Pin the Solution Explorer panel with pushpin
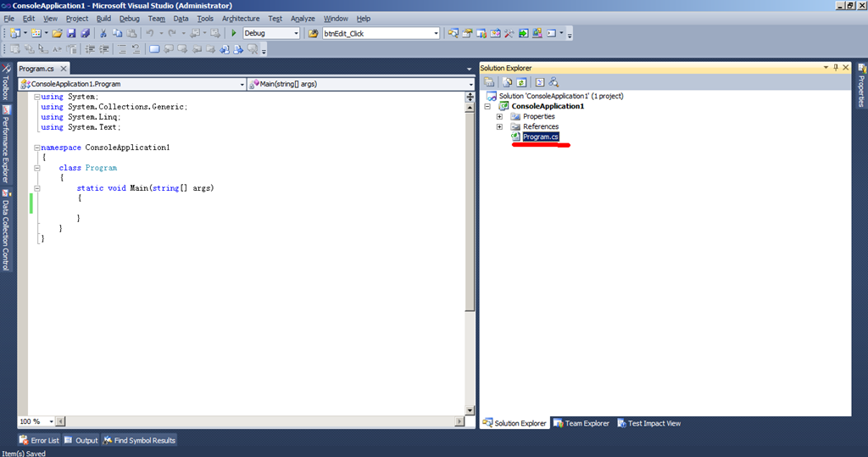This screenshot has height=457, width=868. pyautogui.click(x=835, y=68)
